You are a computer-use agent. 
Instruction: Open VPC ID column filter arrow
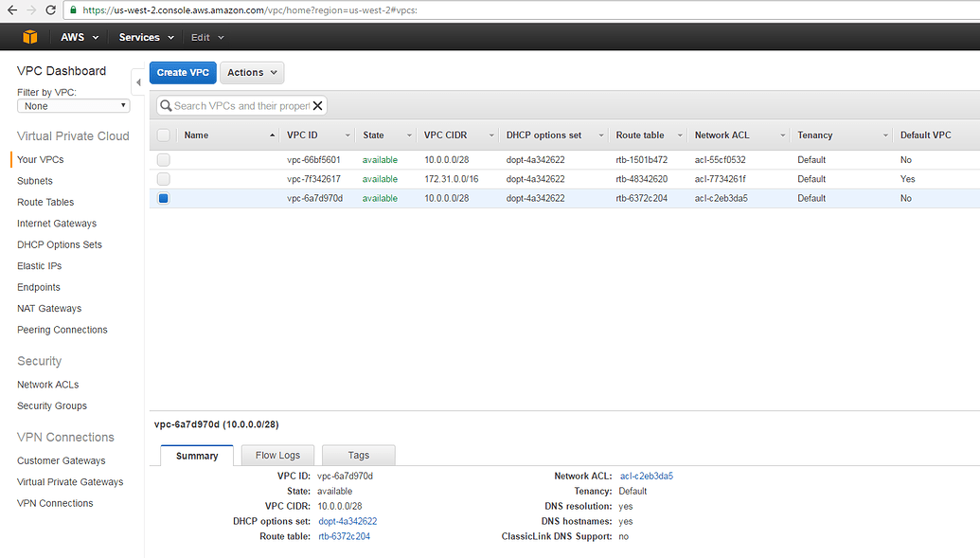(347, 135)
